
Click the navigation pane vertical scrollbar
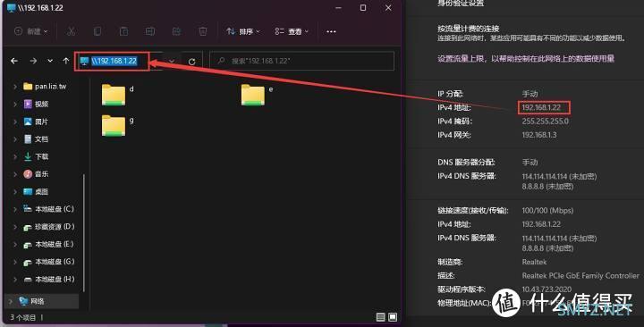(84, 232)
